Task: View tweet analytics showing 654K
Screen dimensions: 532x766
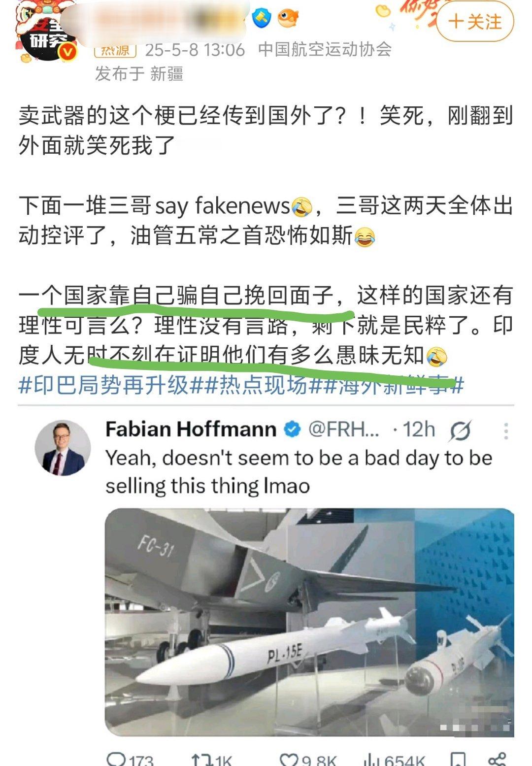Action: (394, 759)
